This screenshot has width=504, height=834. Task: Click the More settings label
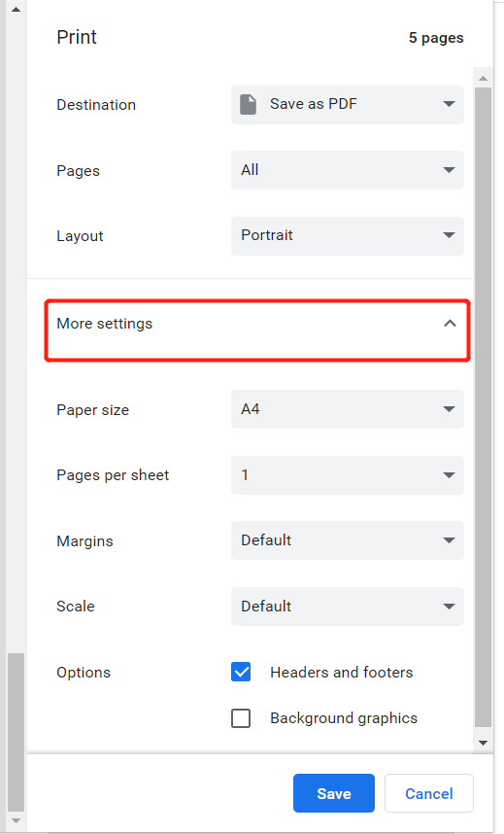pyautogui.click(x=104, y=324)
